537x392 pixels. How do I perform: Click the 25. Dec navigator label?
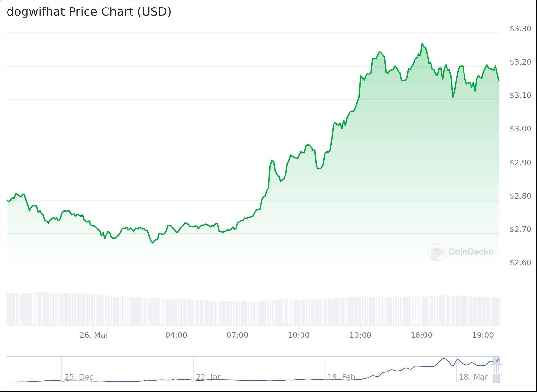[79, 377]
